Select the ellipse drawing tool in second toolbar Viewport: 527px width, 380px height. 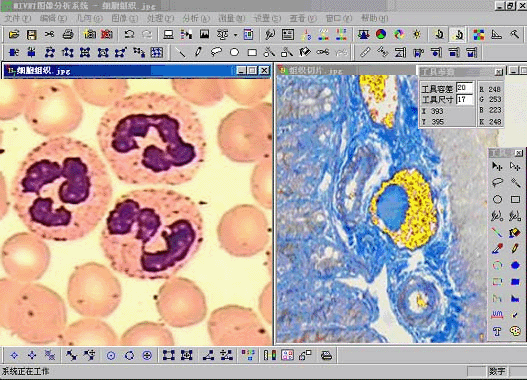(234, 52)
